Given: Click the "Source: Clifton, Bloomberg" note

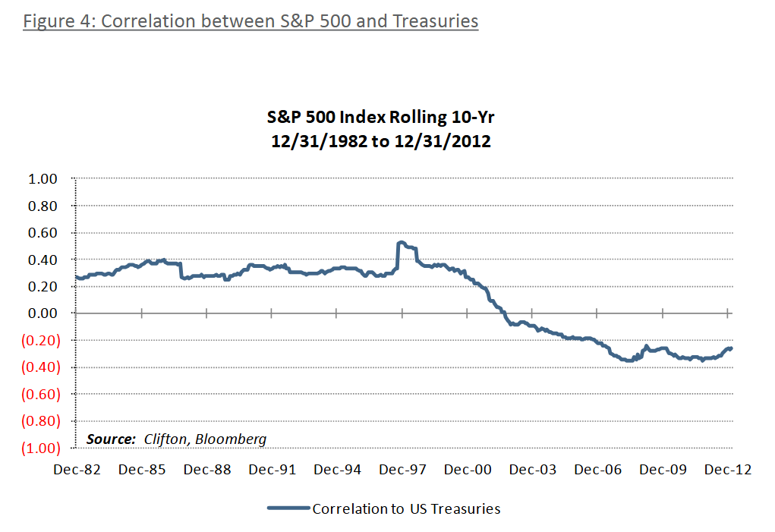Looking at the screenshot, I should tap(176, 439).
